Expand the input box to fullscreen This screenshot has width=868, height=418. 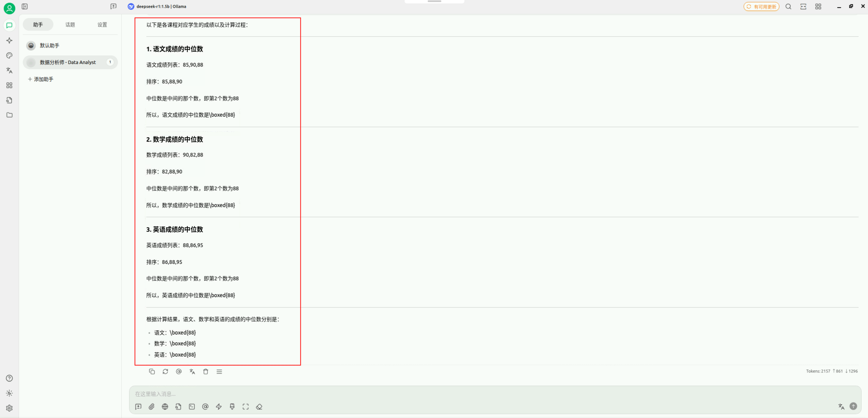pos(245,406)
